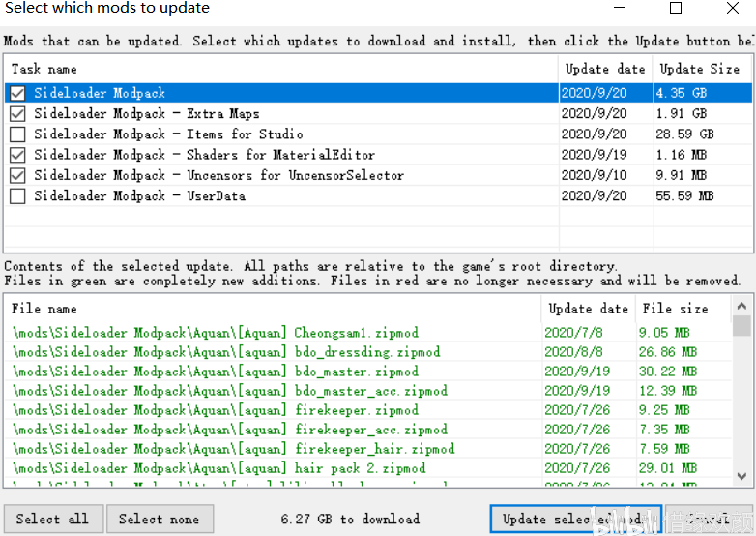Toggle the Extra Maps modpack checkbox
Viewport: 756px width, 536px height.
click(17, 114)
